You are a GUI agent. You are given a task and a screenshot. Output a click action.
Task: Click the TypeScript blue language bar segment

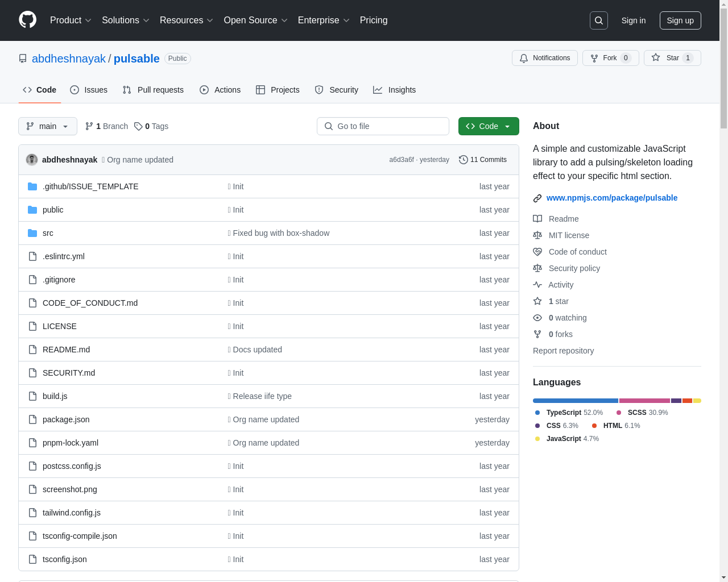pos(576,401)
